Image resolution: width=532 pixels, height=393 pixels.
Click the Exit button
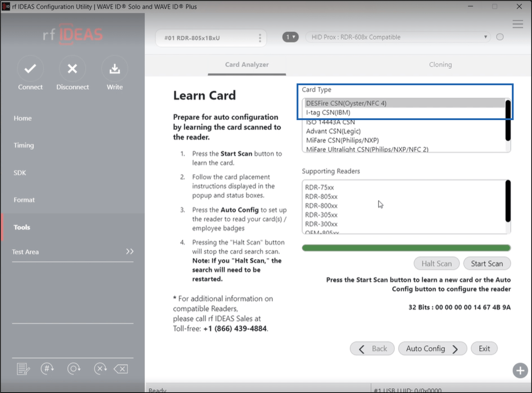pos(484,348)
